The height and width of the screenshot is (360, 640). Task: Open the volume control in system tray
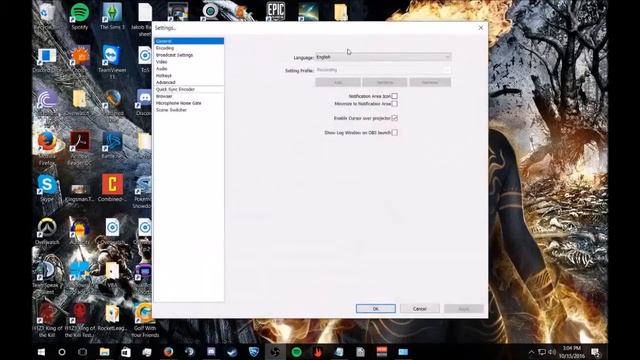[552, 352]
